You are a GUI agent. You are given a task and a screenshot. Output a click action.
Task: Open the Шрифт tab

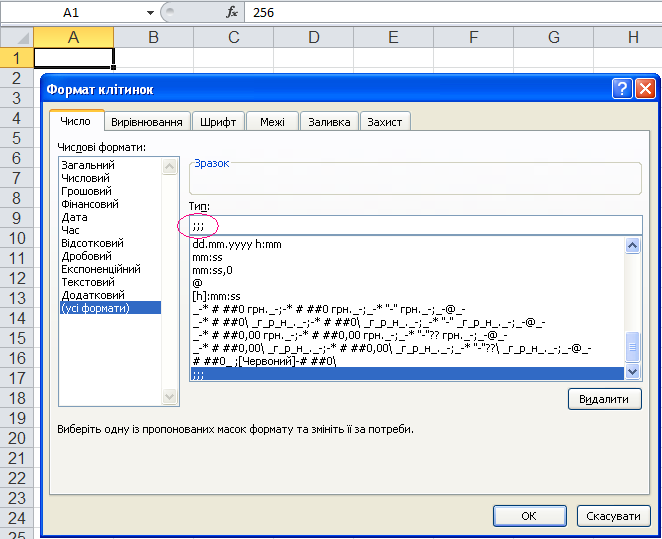tap(218, 122)
